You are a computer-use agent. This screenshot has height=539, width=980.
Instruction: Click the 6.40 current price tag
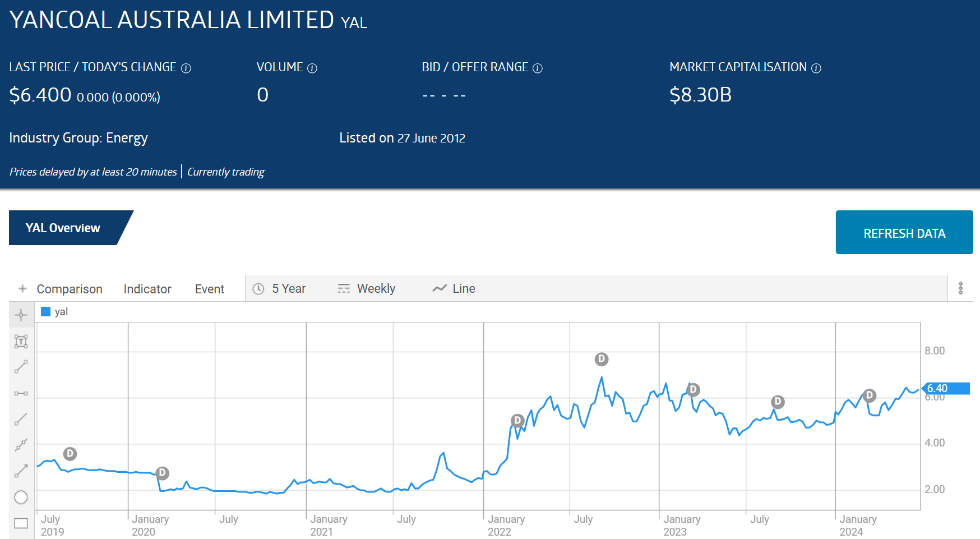point(946,388)
